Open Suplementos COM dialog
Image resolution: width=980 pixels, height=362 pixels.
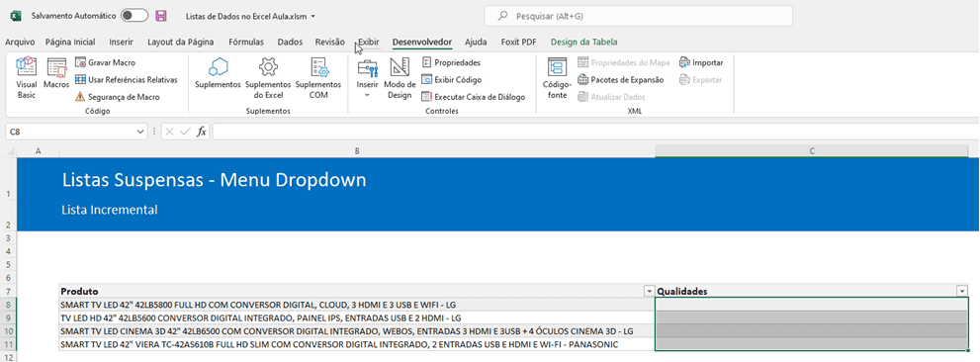[x=318, y=77]
